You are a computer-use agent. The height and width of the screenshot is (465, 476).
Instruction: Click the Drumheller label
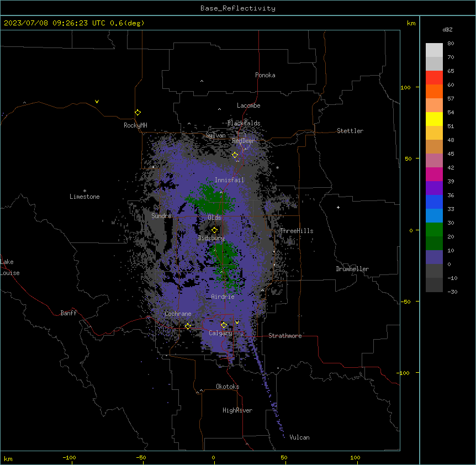352,269
